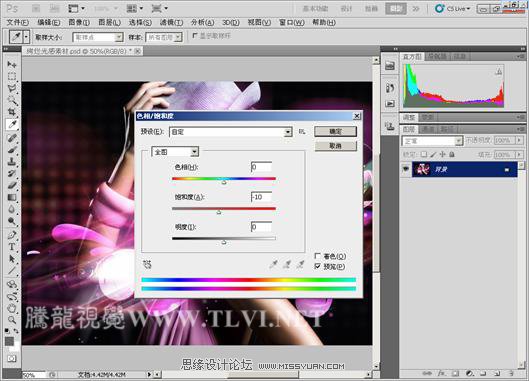Viewport: 529px width, 381px height.
Task: Select the Quick Selection tool
Action: click(12, 100)
